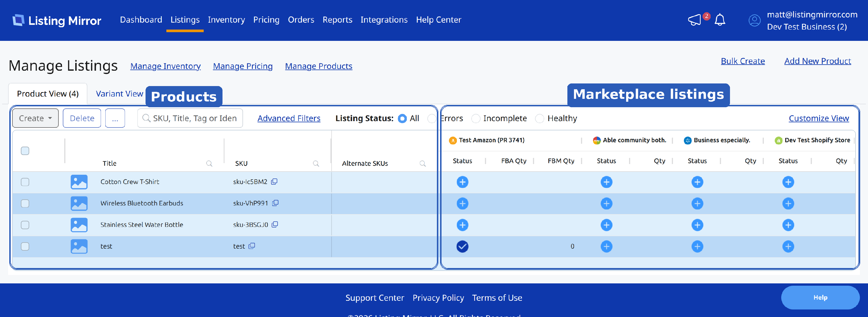Select the Product View (4) tab
Viewport: 868px width, 317px height.
pyautogui.click(x=48, y=94)
